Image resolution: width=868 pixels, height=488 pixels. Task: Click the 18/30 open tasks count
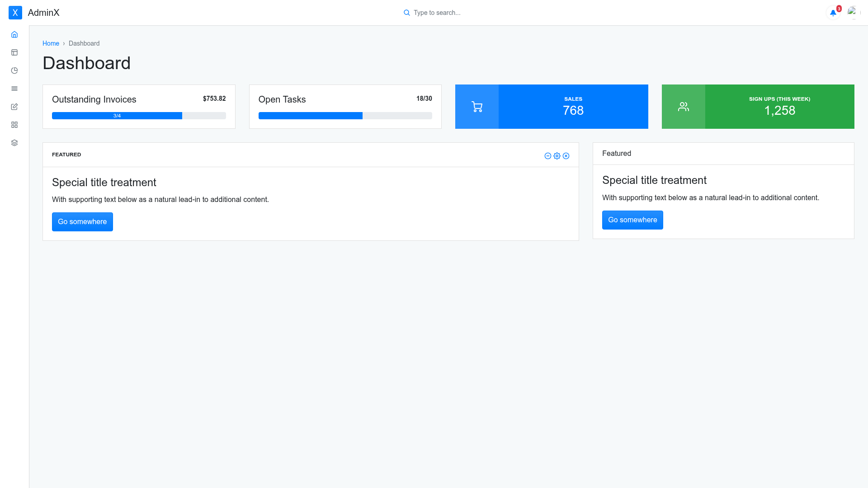click(x=424, y=99)
